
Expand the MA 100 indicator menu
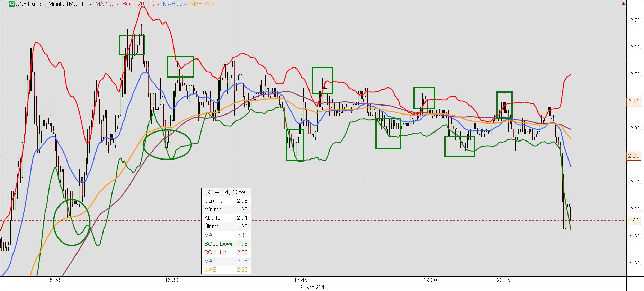click(x=117, y=4)
